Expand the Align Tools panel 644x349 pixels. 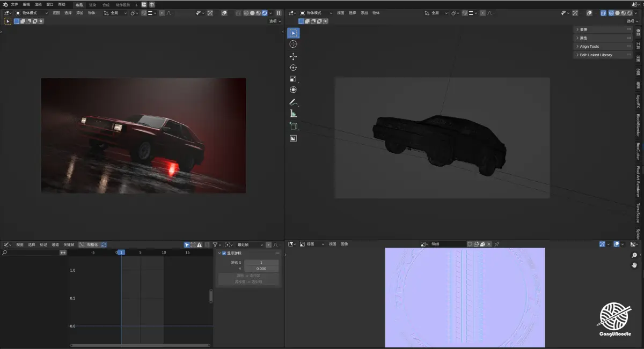click(x=603, y=46)
